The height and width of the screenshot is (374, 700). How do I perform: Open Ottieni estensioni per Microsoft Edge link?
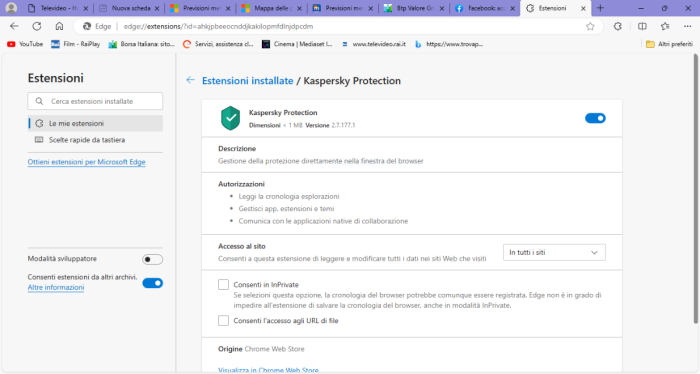tap(87, 162)
